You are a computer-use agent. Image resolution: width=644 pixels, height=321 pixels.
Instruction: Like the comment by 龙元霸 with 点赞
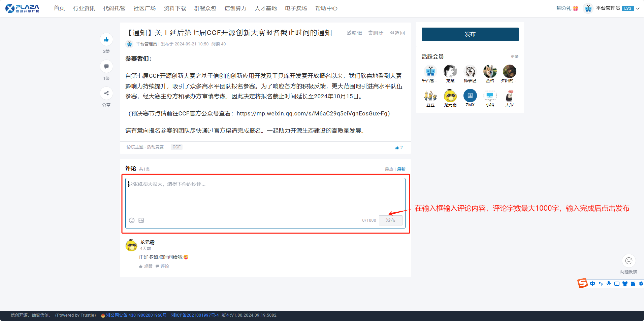pyautogui.click(x=146, y=266)
